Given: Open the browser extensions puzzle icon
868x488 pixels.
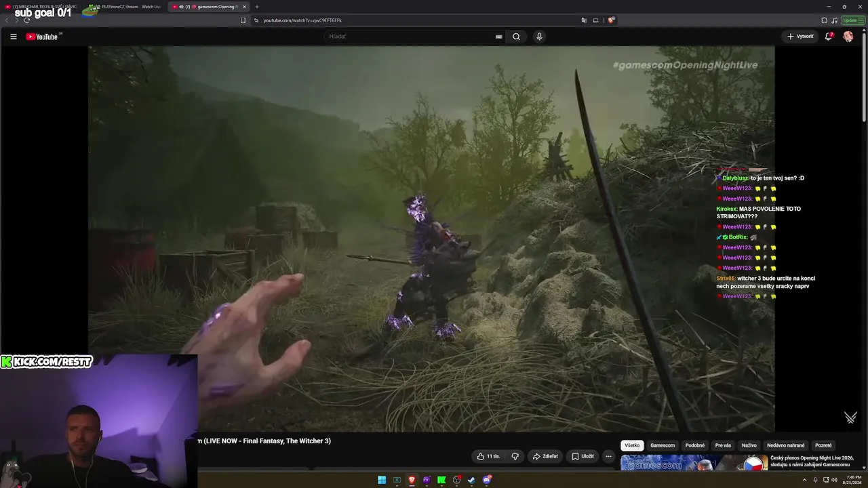Looking at the screenshot, I should pyautogui.click(x=824, y=20).
